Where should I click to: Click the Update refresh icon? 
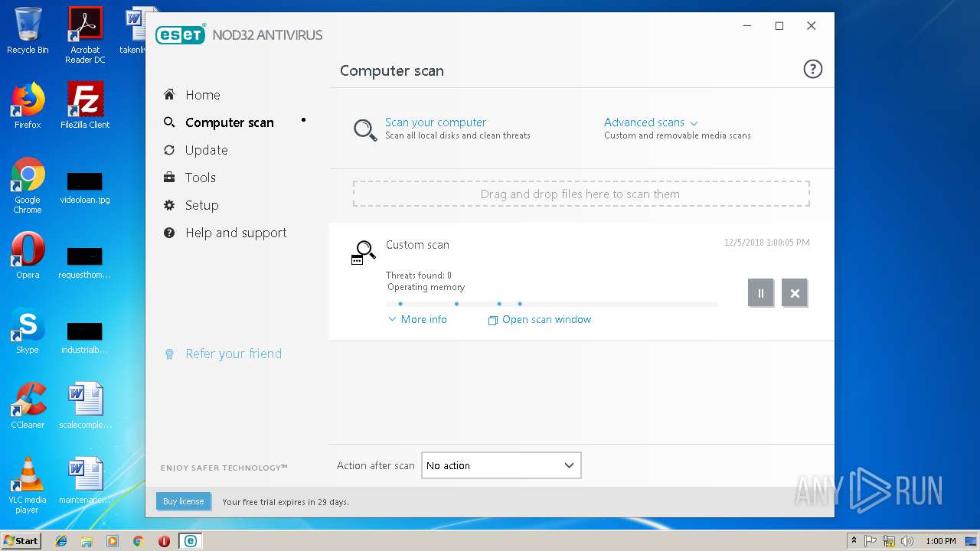point(169,150)
